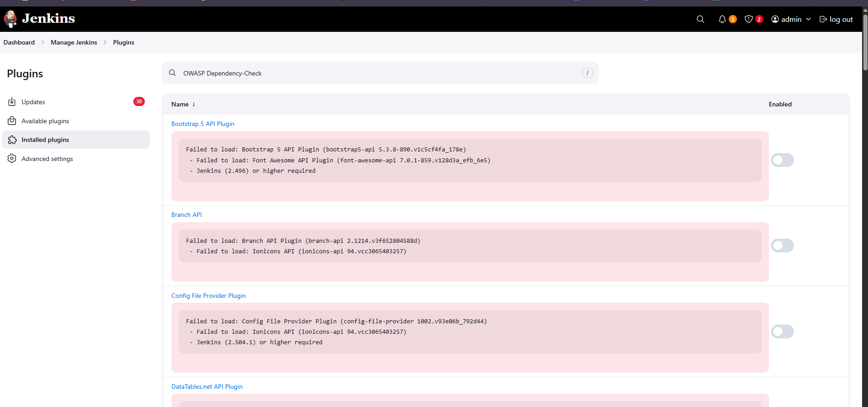The height and width of the screenshot is (407, 868).
Task: Open Config File Provider Plugin link
Action: pos(208,296)
